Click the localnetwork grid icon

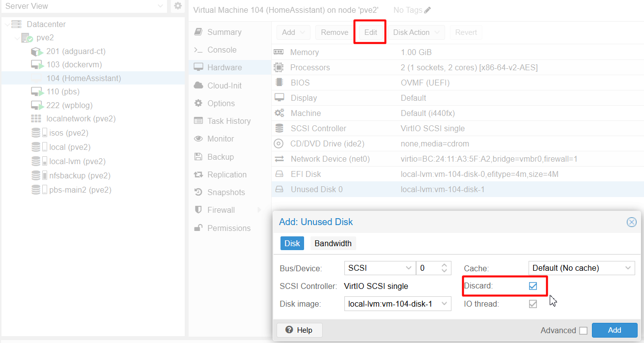[x=36, y=118]
